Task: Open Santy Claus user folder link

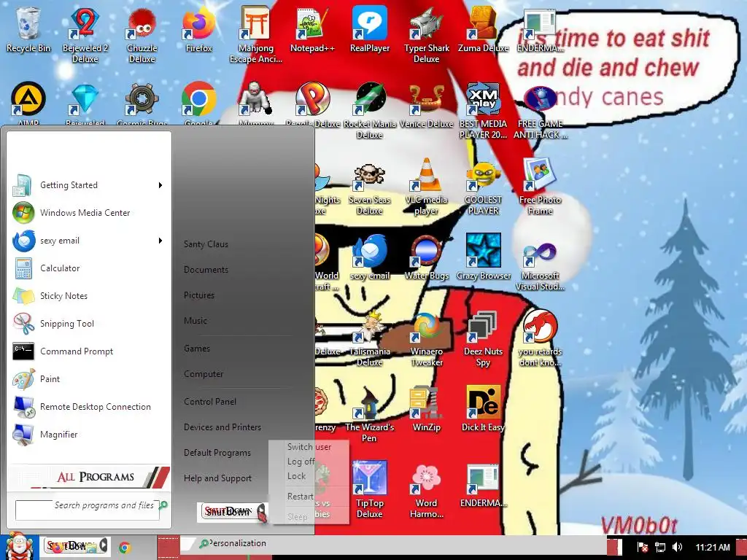Action: click(206, 244)
